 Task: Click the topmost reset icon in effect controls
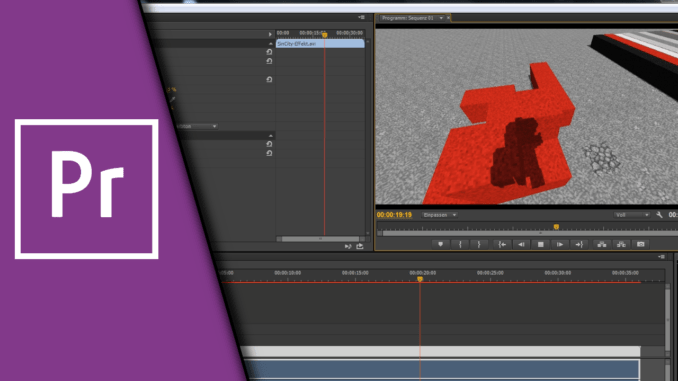coord(269,52)
